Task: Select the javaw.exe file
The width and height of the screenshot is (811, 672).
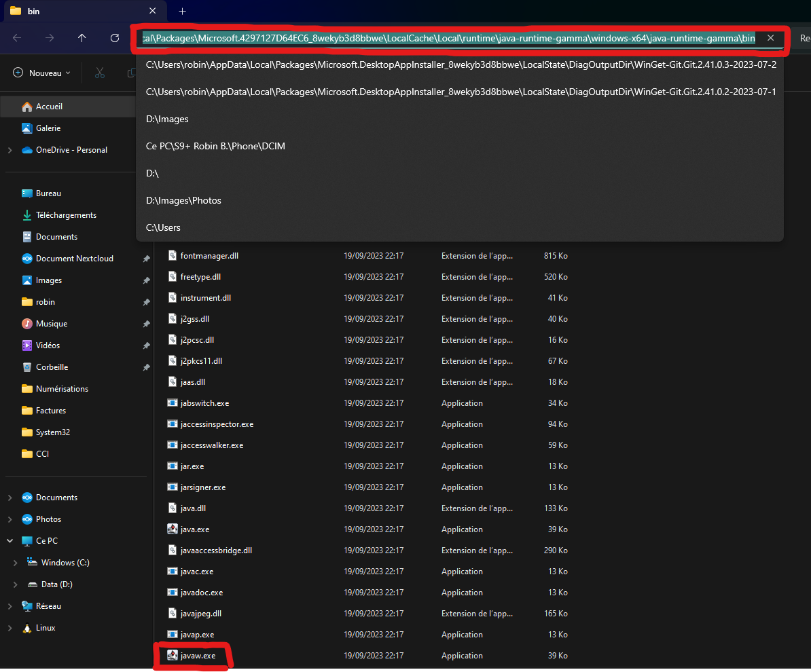Action: [x=198, y=656]
